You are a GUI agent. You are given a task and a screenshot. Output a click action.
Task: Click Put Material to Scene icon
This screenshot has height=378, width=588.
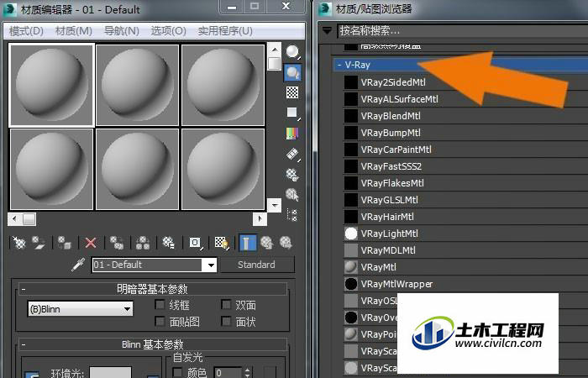(39, 243)
